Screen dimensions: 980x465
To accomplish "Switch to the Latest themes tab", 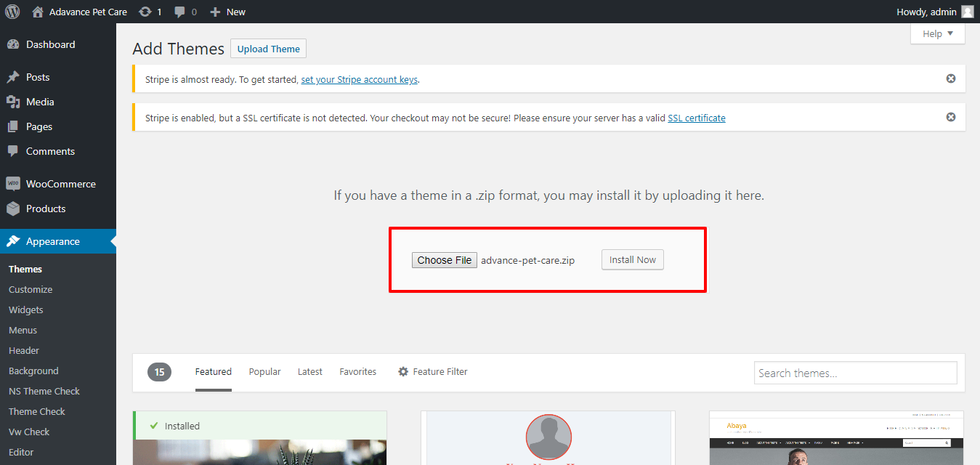I will click(x=309, y=371).
